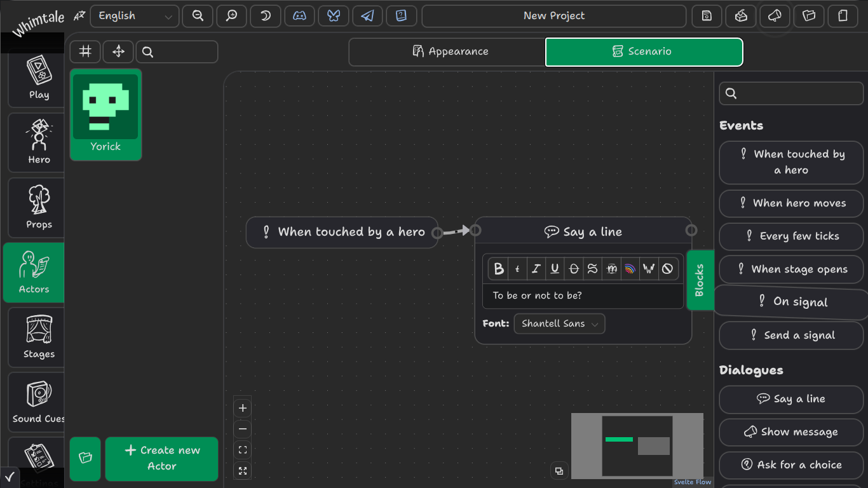Open the Telegram channel link

click(367, 16)
